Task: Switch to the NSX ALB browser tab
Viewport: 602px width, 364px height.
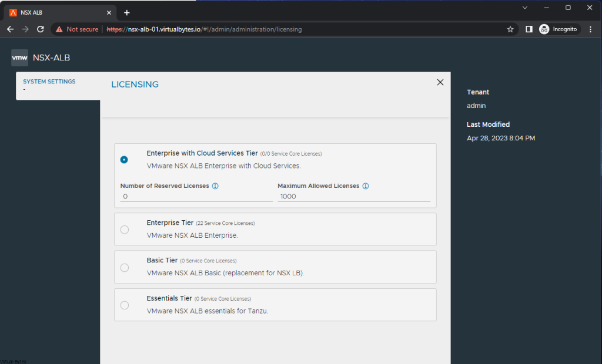Action: click(61, 13)
